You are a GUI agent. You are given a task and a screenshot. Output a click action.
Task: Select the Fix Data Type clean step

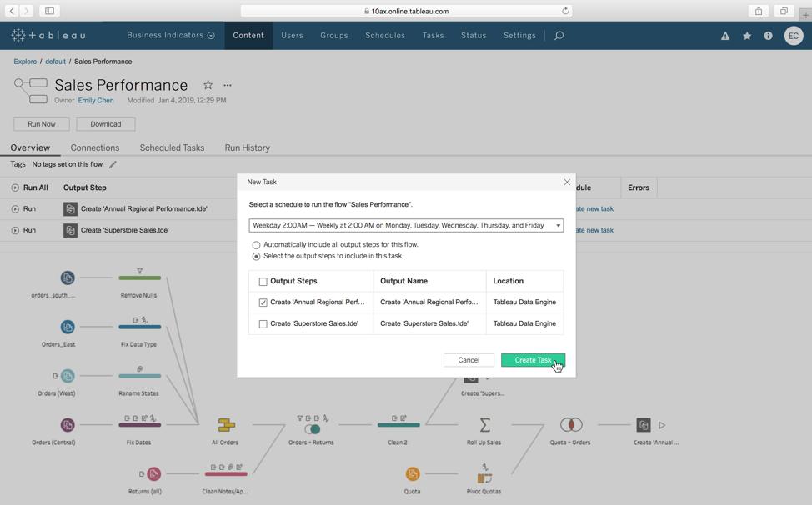click(140, 327)
